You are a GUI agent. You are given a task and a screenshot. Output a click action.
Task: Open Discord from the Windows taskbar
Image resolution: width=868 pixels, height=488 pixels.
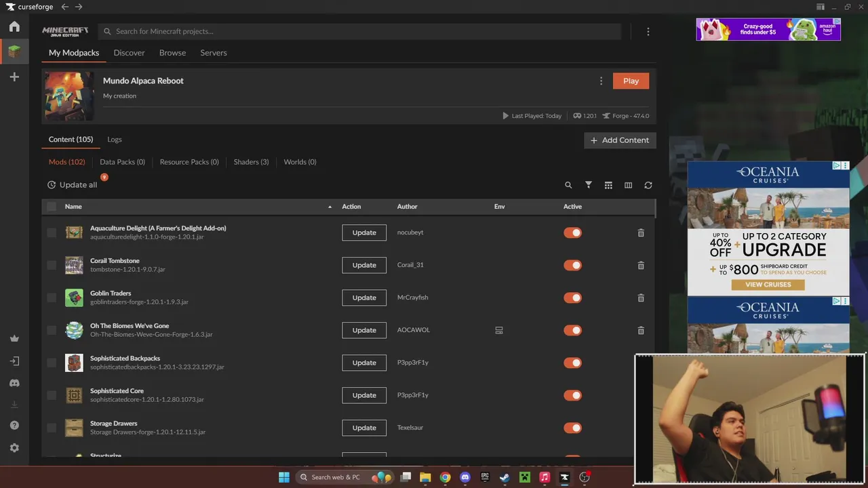tap(465, 477)
